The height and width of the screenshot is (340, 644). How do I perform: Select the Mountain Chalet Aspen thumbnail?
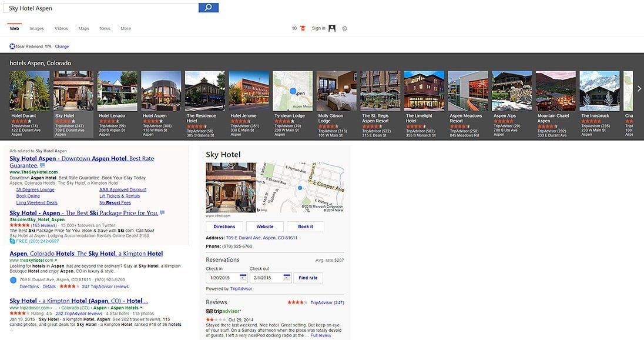(x=556, y=91)
